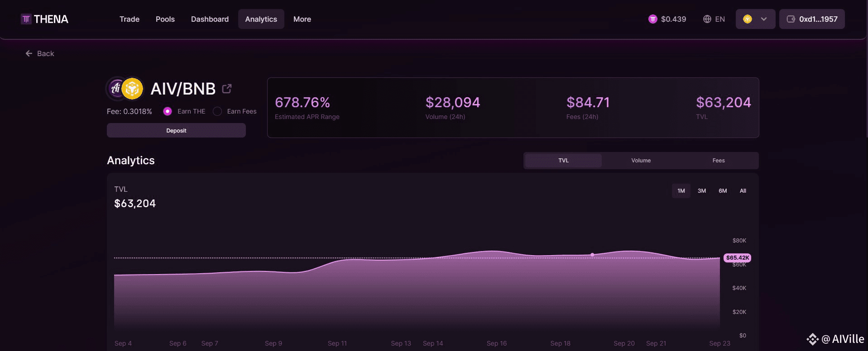The width and height of the screenshot is (868, 351).
Task: Open the globe language icon
Action: click(707, 19)
